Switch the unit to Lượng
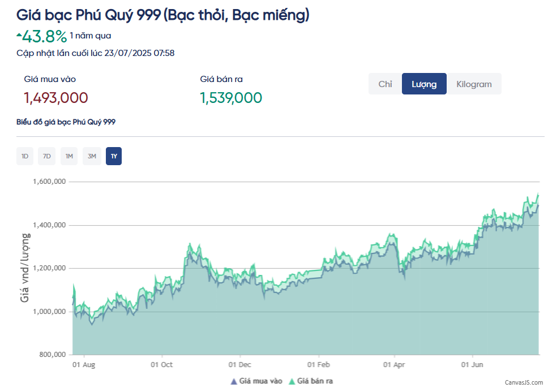The height and width of the screenshot is (392, 548). (x=424, y=84)
